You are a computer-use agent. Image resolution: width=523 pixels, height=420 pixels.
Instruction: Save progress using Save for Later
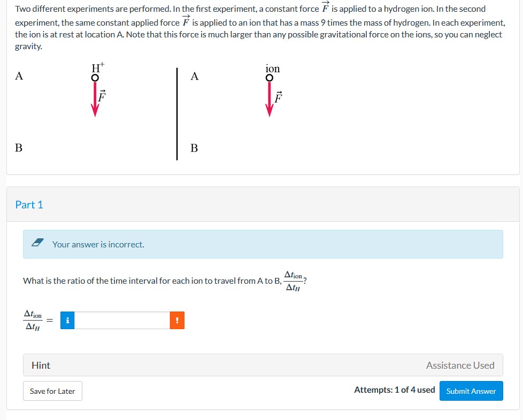[52, 391]
